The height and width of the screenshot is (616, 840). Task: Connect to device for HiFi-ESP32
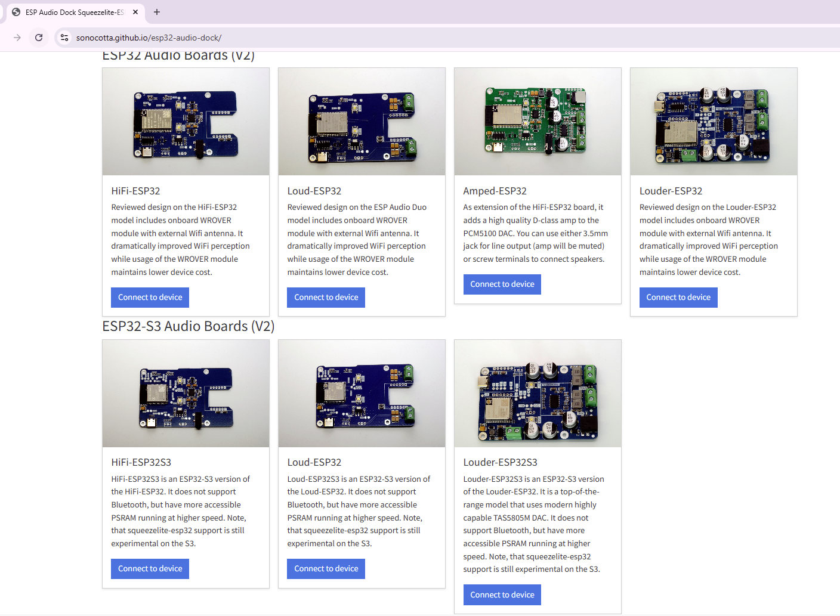point(150,298)
